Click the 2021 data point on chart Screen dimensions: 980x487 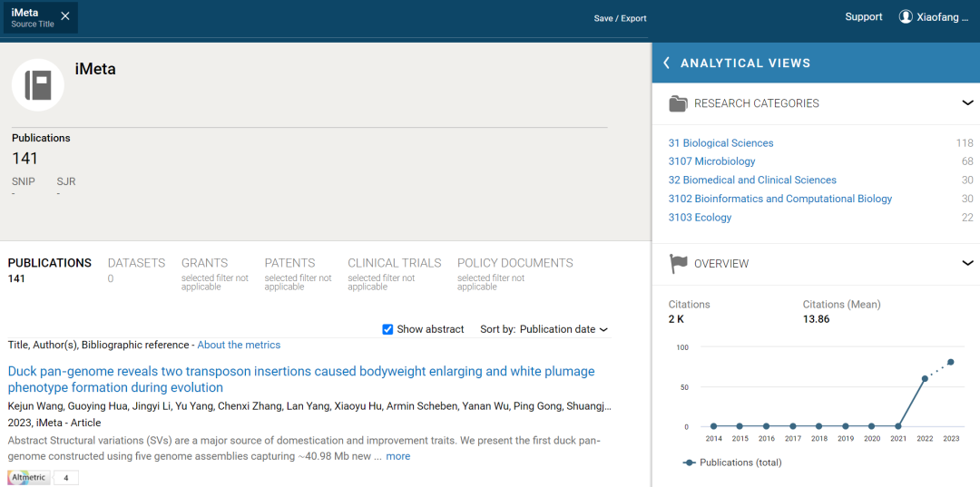(898, 426)
